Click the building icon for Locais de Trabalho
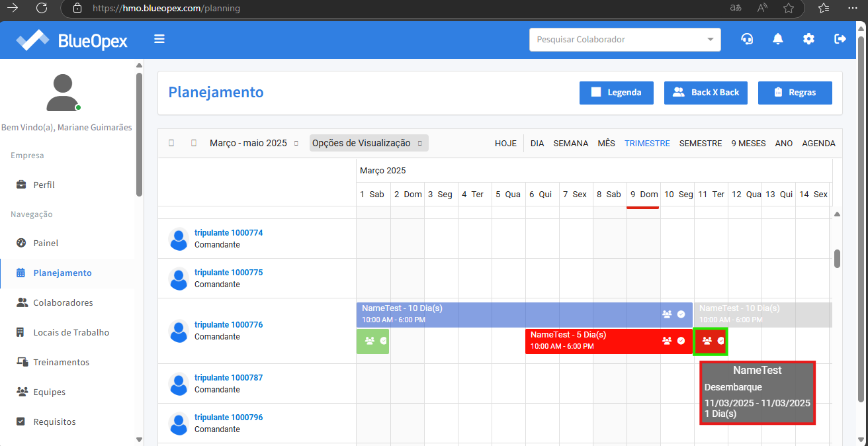Screen dimensions: 868x446 click(21, 332)
